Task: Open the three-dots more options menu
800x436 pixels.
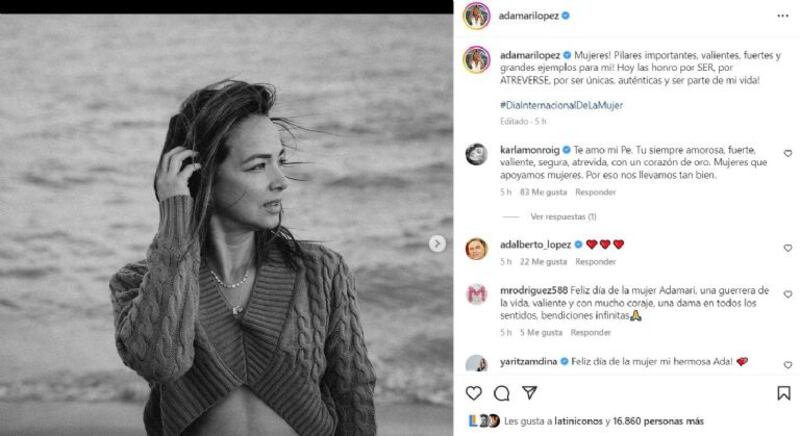Action: [x=783, y=16]
